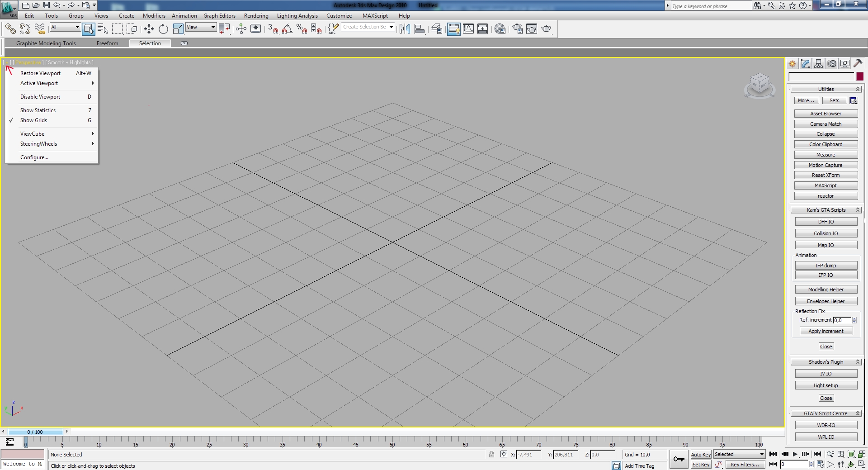Viewport: 868px width, 470px height.
Task: Toggle the Auto Key button
Action: click(x=701, y=455)
